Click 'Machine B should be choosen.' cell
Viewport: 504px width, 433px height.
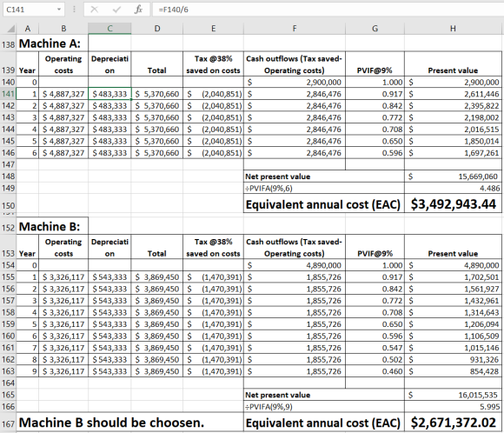pyautogui.click(x=129, y=423)
